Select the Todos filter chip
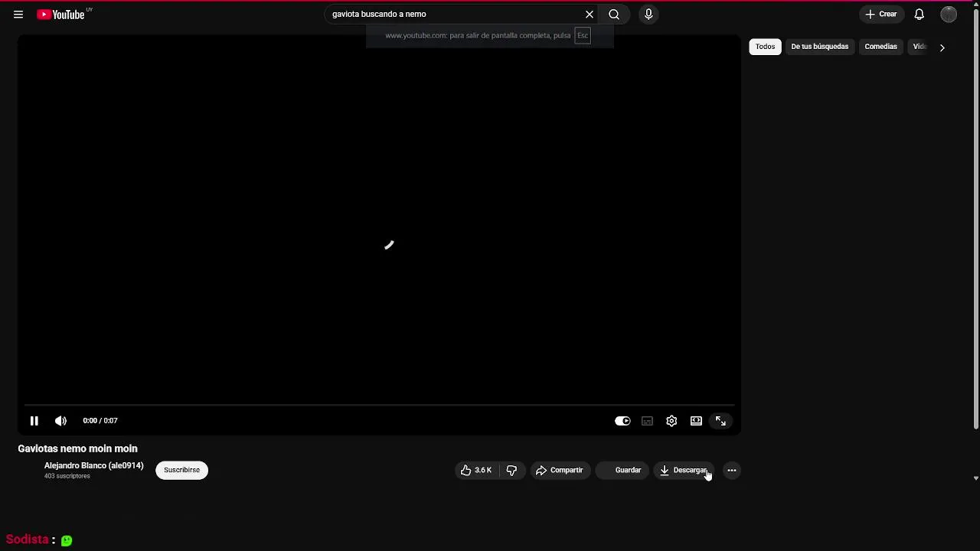Viewport: 980px width, 551px height. (765, 47)
